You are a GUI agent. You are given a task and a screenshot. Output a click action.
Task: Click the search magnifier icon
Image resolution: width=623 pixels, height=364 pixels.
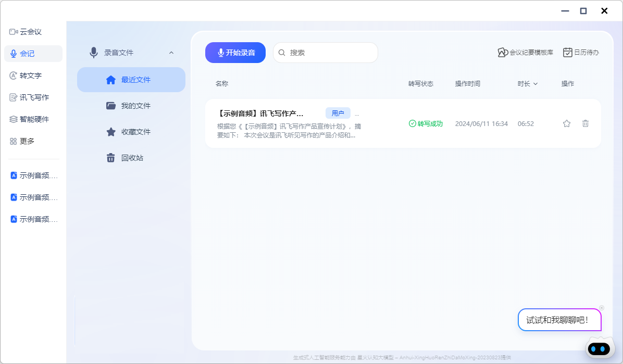(x=282, y=53)
